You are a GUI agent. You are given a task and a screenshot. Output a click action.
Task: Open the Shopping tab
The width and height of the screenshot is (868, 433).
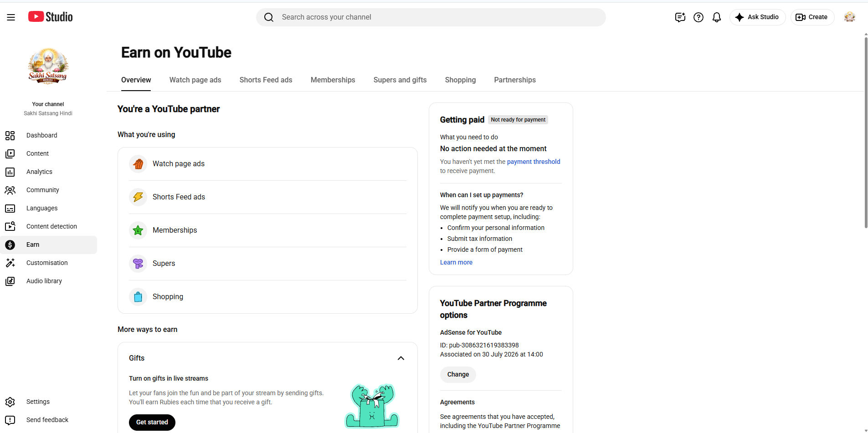coord(460,80)
